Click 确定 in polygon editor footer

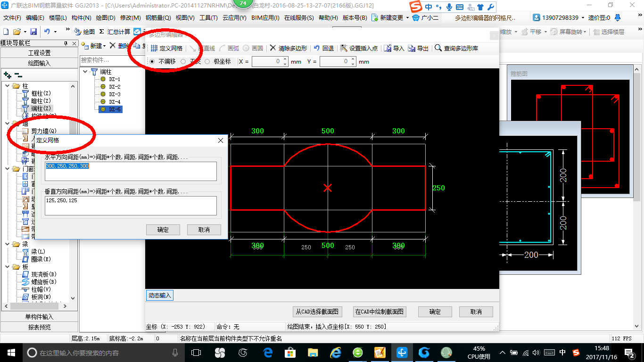(x=435, y=312)
